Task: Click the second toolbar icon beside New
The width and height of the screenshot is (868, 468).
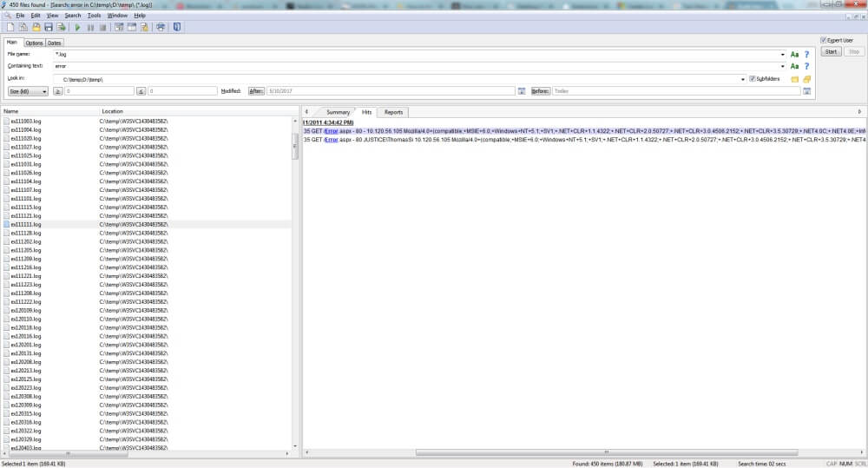Action: click(23, 27)
